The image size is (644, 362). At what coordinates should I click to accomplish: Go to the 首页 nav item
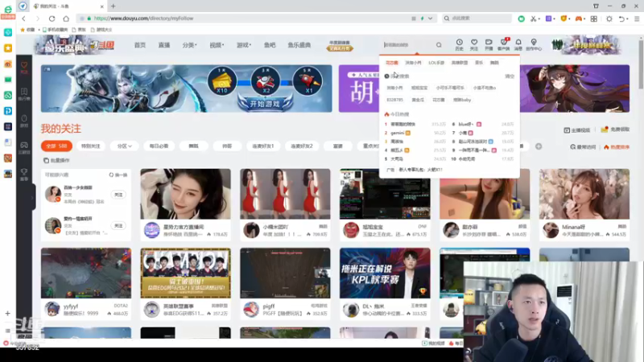(139, 45)
